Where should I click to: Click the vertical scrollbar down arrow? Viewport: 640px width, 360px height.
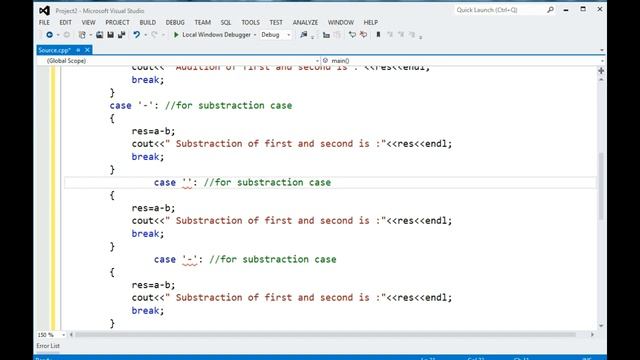(601, 326)
